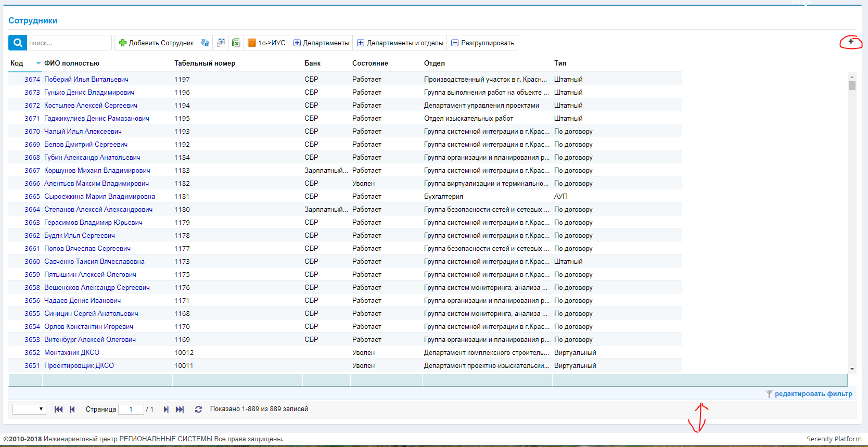Click Разгруппировать to ungroup rows

pyautogui.click(x=482, y=43)
